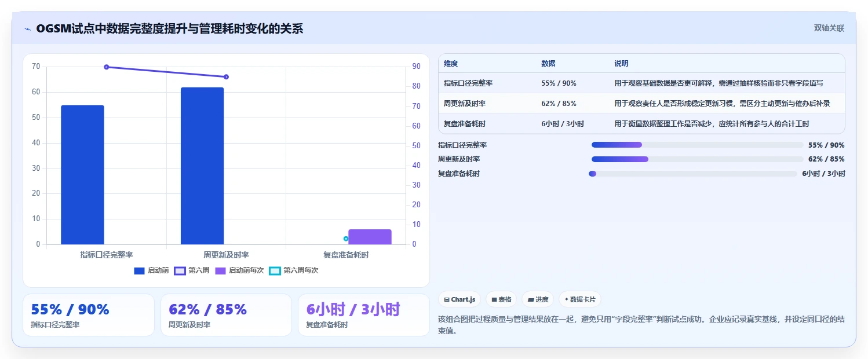Image resolution: width=868 pixels, height=359 pixels.
Task: Click the 维度 table column header
Action: tap(451, 64)
